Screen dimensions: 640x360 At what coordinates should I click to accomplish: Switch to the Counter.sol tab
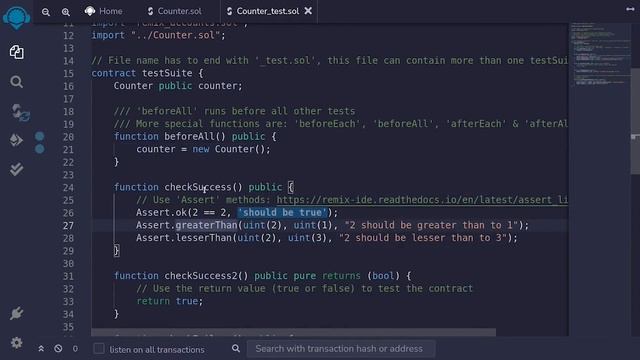coord(174,11)
